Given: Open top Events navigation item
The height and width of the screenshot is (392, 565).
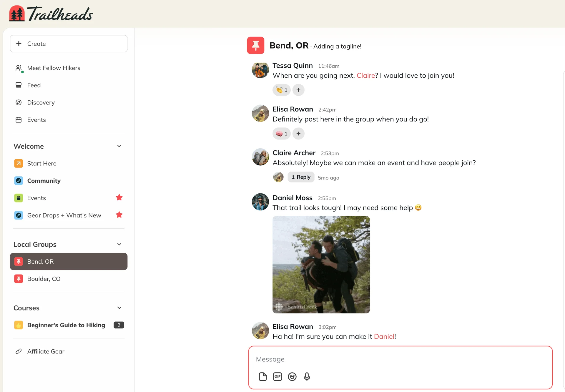Looking at the screenshot, I should point(69,120).
